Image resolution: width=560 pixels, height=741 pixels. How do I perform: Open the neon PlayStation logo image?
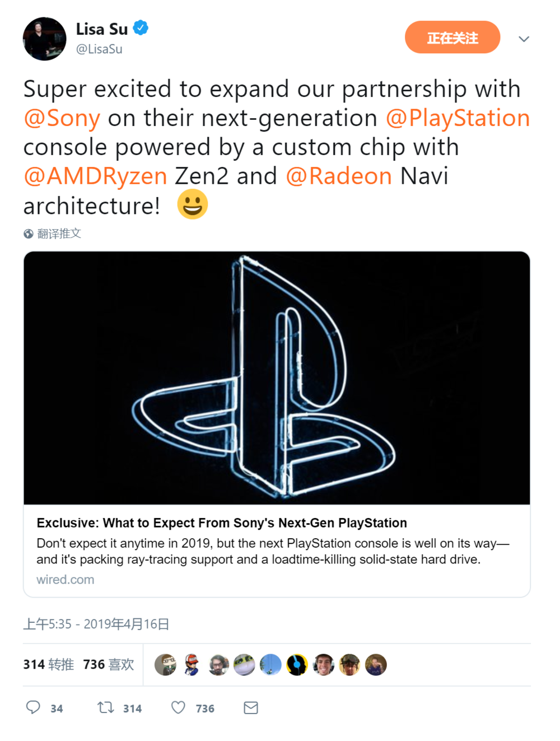tap(277, 378)
